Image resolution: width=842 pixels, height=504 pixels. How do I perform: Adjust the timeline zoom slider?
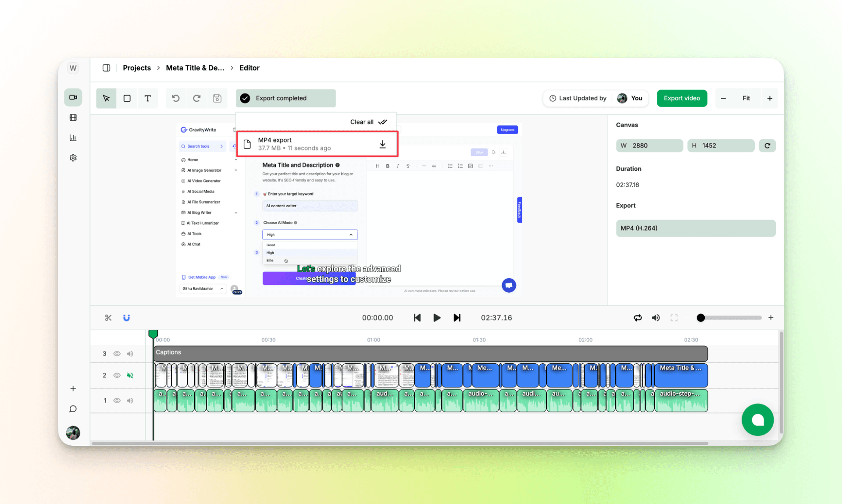701,318
